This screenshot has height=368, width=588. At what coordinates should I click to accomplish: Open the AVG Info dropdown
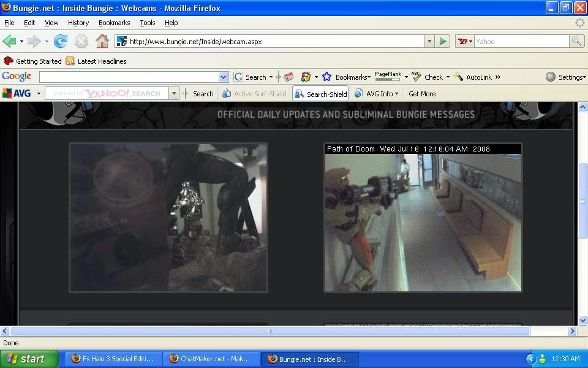[x=377, y=93]
